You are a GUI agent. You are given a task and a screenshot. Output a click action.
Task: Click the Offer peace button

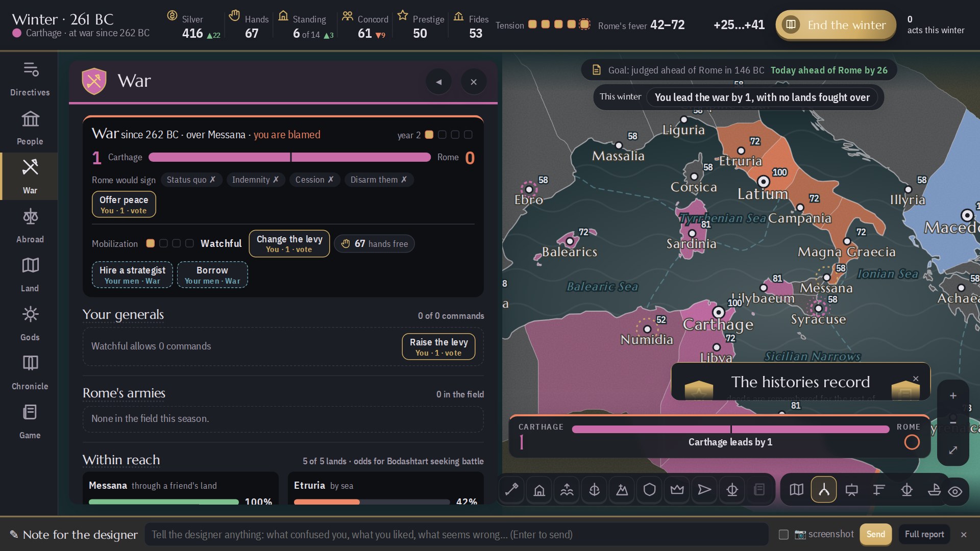[x=124, y=204]
